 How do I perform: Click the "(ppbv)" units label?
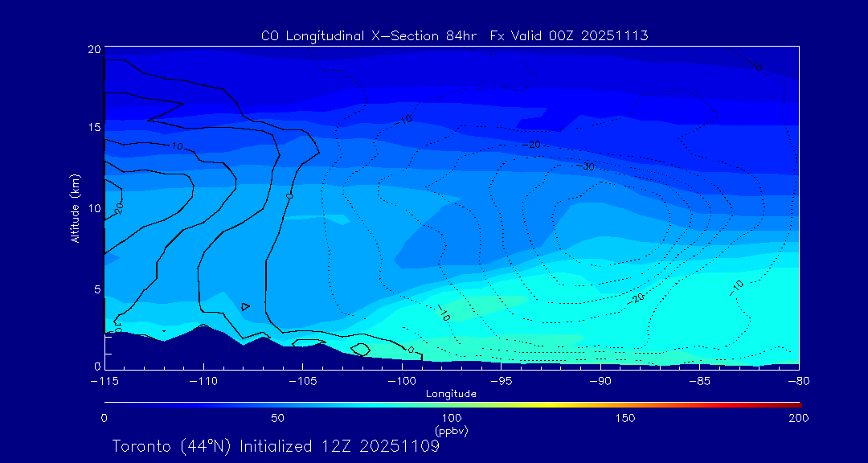452,430
